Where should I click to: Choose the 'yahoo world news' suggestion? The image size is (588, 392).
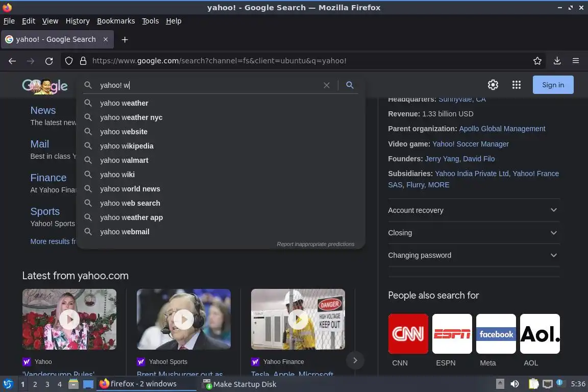coord(220,189)
